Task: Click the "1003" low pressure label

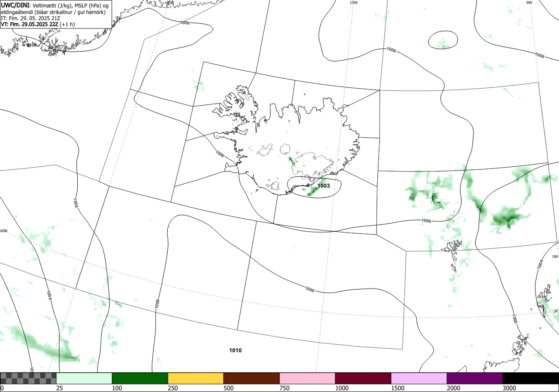Action: pyautogui.click(x=324, y=186)
